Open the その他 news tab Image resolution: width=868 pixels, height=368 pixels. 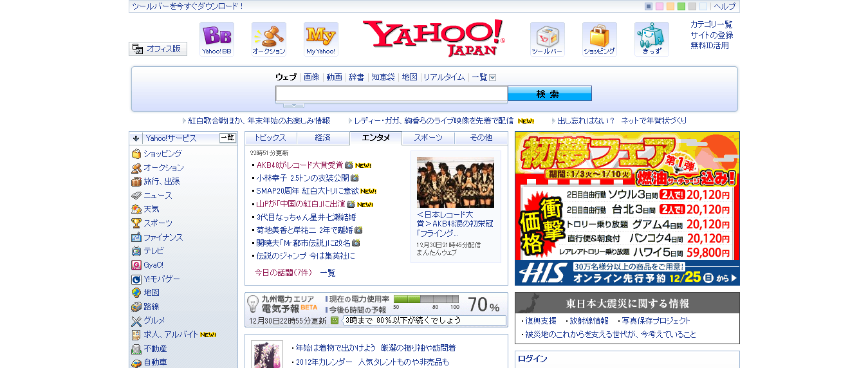click(481, 138)
